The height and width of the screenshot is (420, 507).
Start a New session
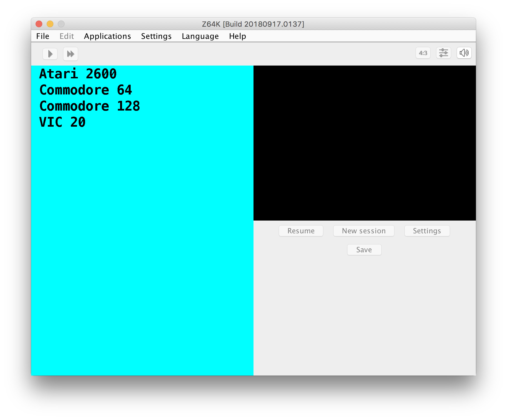coord(364,231)
